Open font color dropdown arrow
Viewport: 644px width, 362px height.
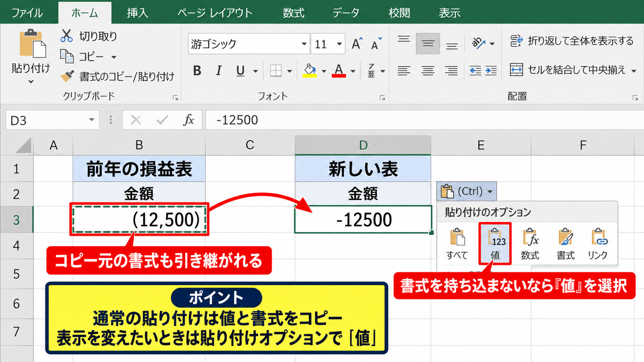353,71
